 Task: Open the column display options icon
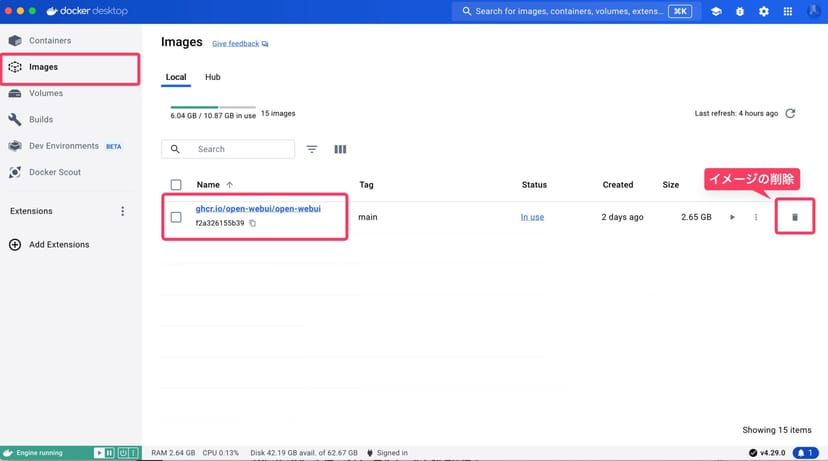coord(340,149)
